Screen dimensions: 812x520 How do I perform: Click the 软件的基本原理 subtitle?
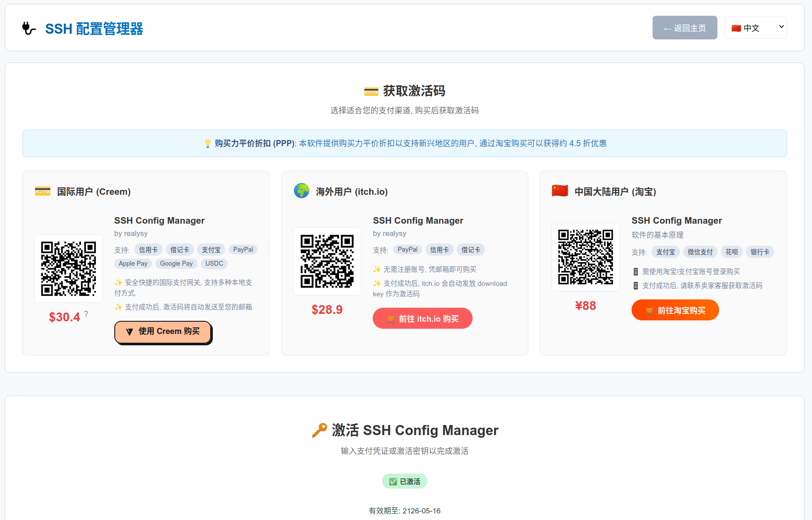(x=657, y=235)
